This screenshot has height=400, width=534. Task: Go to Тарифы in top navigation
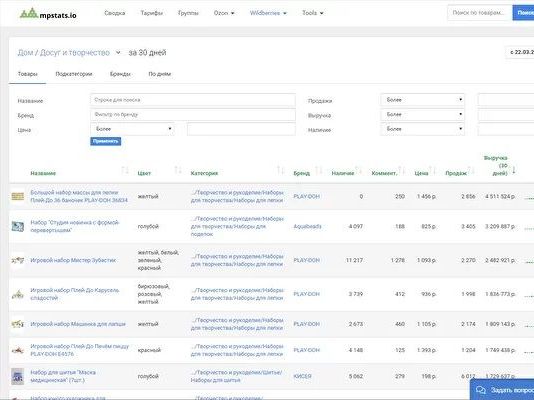tap(152, 13)
